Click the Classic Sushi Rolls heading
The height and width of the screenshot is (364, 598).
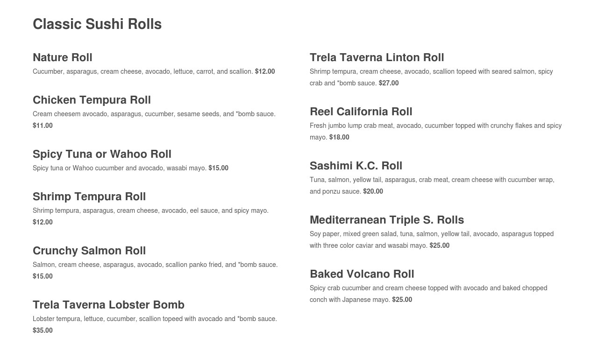[97, 24]
